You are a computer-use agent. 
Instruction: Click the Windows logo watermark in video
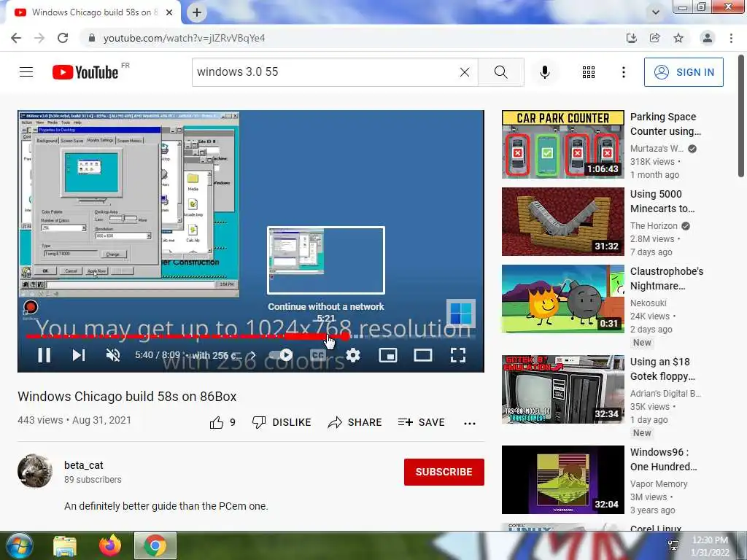pos(461,314)
